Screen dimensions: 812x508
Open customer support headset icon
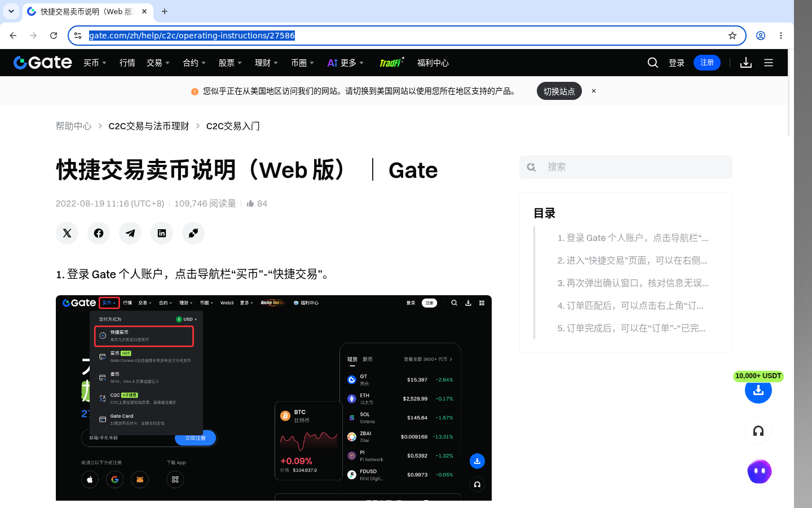click(x=758, y=431)
